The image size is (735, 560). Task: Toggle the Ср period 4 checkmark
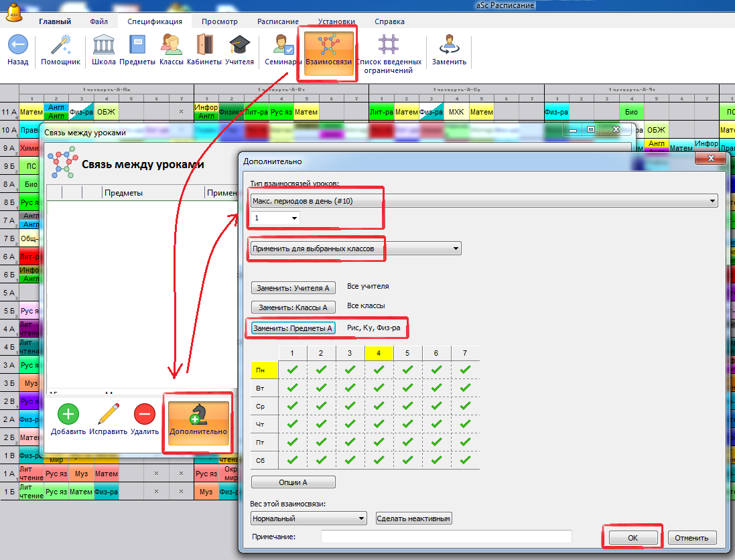point(379,406)
